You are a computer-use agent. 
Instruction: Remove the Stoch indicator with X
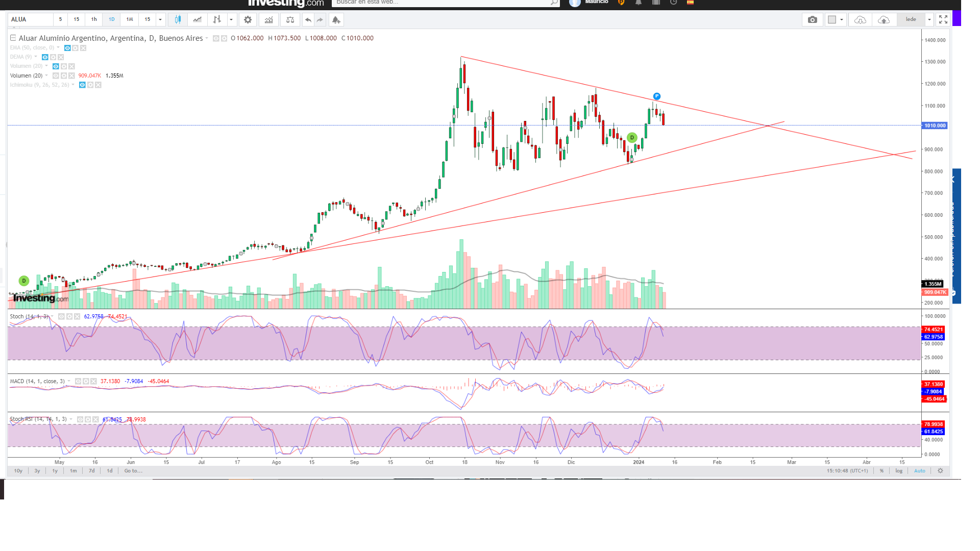coord(77,317)
